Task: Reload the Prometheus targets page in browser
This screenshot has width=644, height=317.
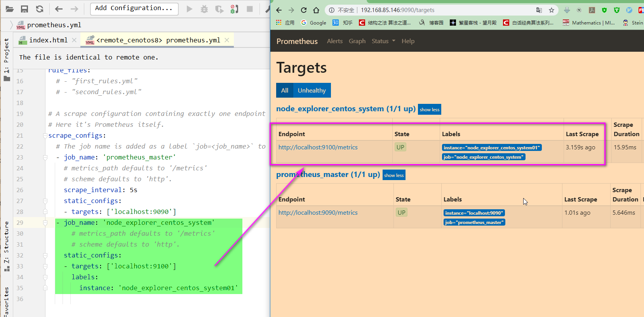Action: pos(304,10)
